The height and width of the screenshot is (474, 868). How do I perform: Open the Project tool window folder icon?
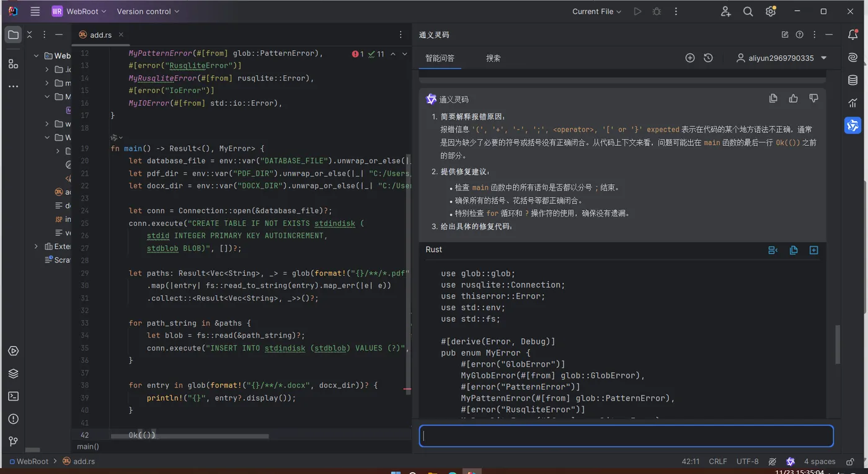(13, 35)
